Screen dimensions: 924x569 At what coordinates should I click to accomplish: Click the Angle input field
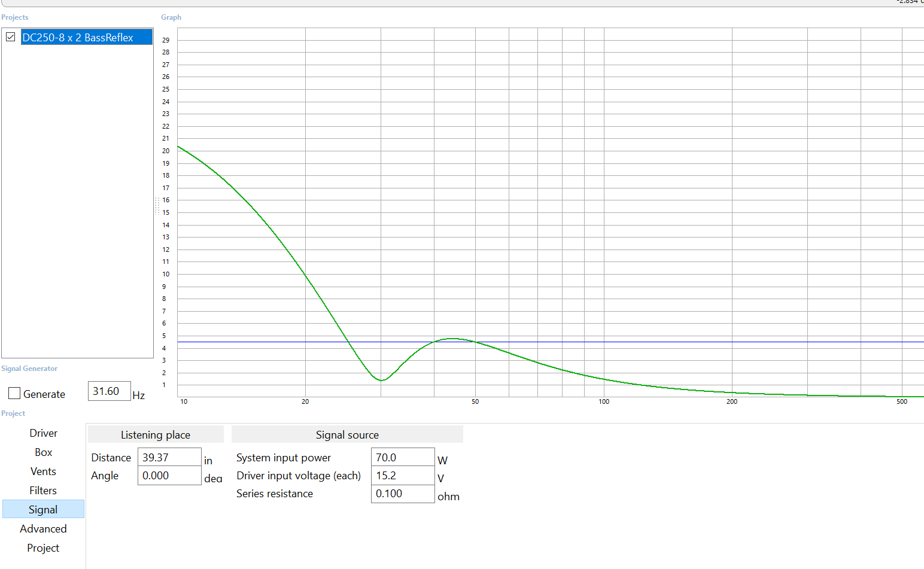coord(169,476)
